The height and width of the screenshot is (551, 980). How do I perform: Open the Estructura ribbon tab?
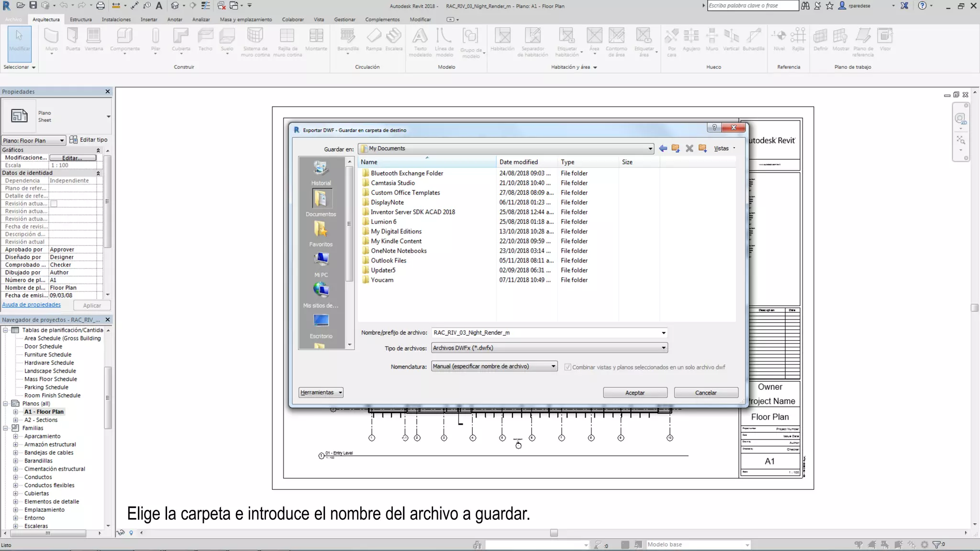coord(80,20)
